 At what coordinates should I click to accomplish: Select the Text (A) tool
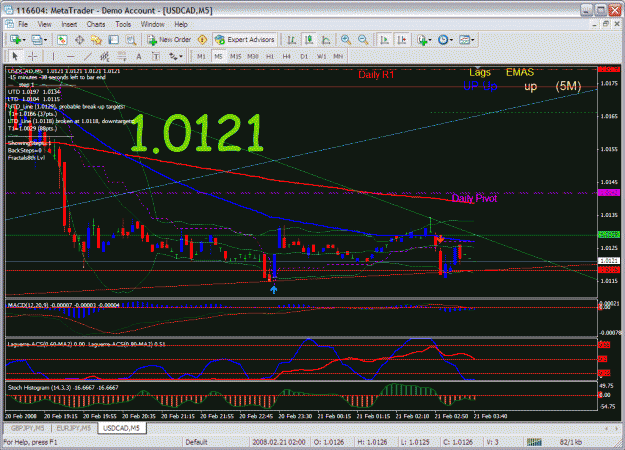(x=139, y=57)
